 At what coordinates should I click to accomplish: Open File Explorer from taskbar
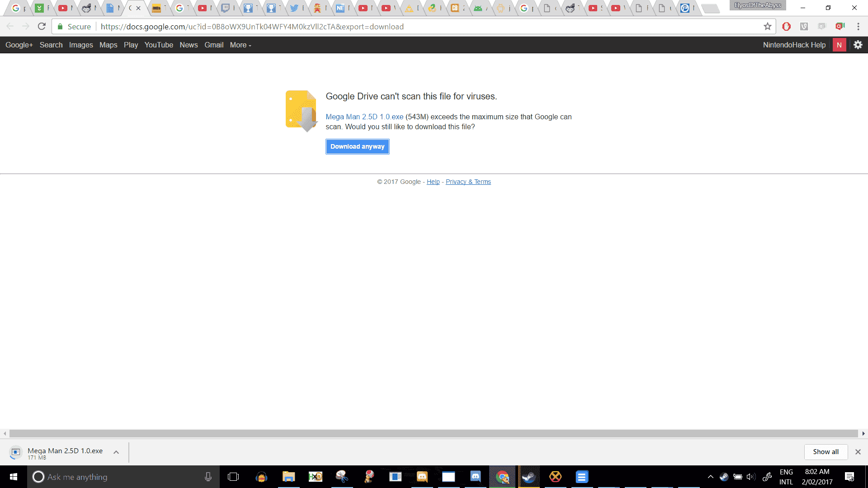(288, 477)
